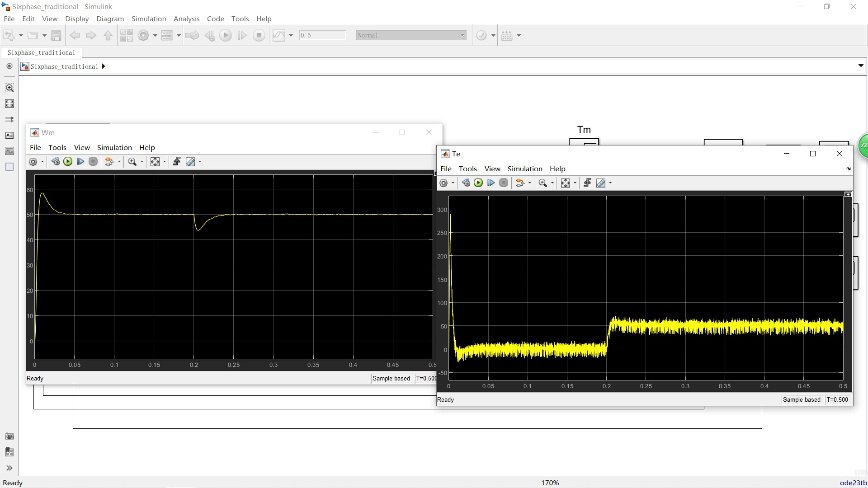The height and width of the screenshot is (488, 868).
Task: Run simulation in Te scope
Action: [478, 183]
